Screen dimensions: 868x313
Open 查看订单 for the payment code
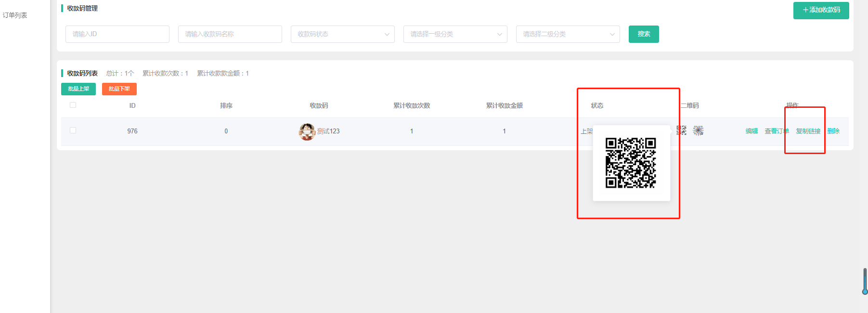click(777, 131)
